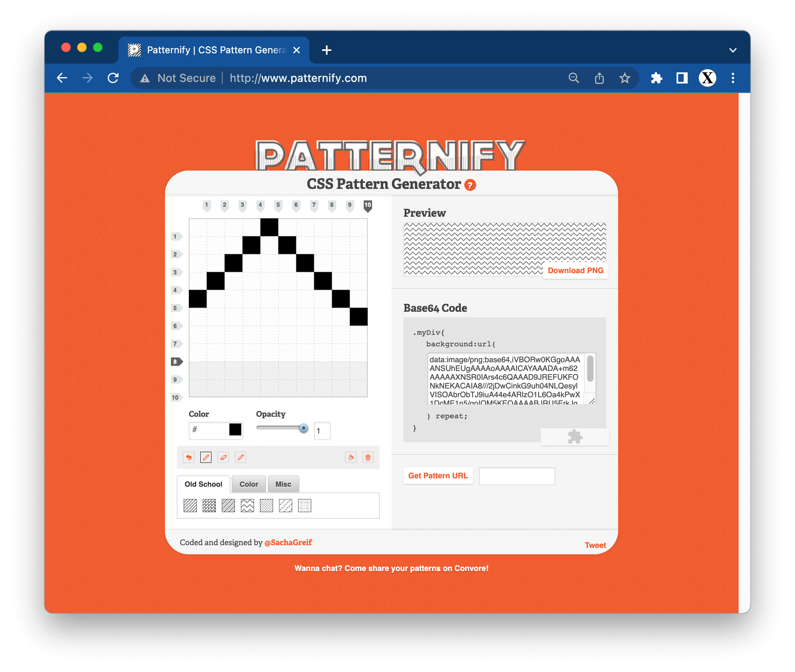Select the eraser tool
Viewport: 795px width, 672px height.
click(223, 457)
